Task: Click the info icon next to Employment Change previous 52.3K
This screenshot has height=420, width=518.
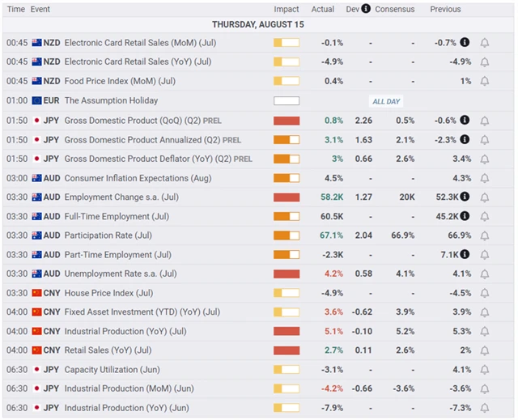Action: (465, 197)
